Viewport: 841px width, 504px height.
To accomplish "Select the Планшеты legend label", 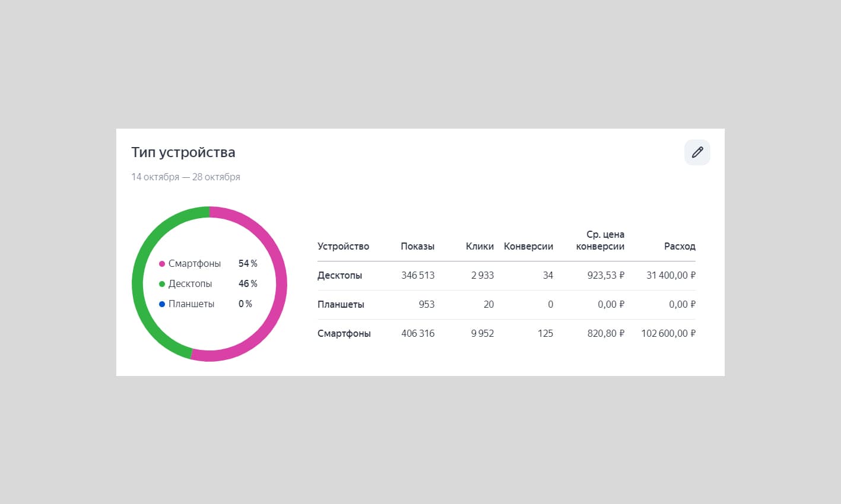I will click(191, 304).
